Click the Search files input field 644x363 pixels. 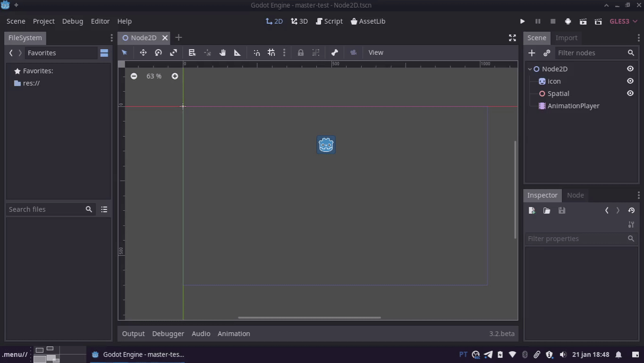coord(50,209)
